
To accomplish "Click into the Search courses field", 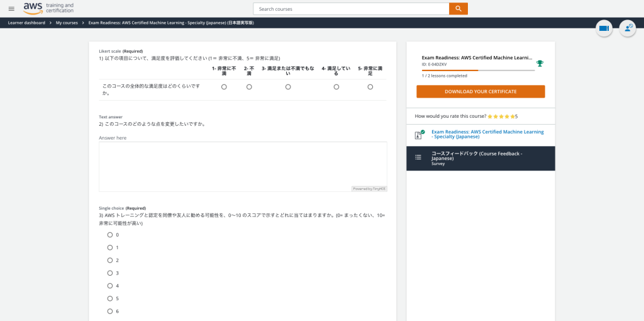I will click(x=351, y=9).
